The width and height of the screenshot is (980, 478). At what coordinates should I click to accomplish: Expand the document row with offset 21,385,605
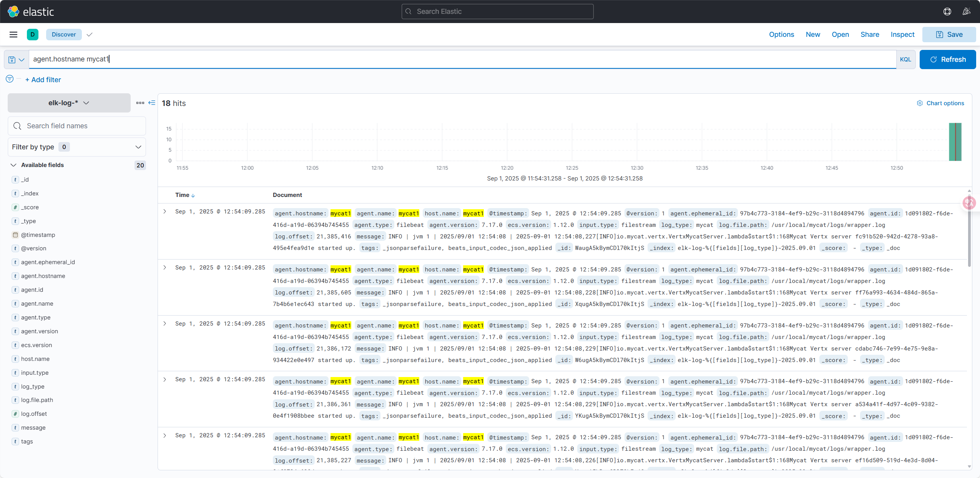165,268
